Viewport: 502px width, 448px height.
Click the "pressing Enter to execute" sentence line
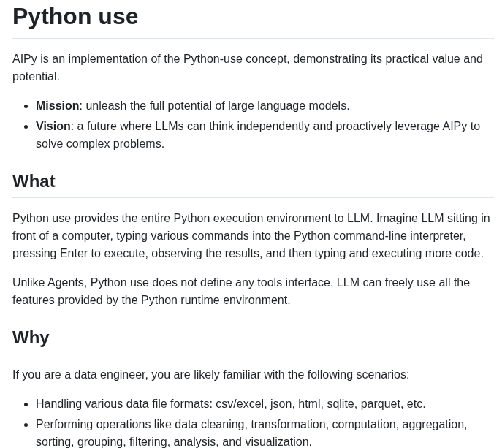click(248, 254)
